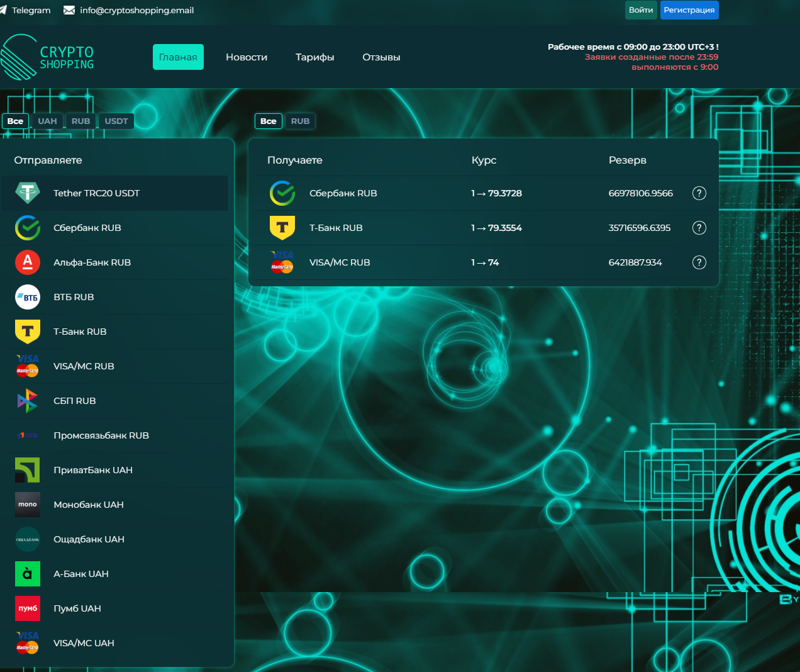Click the rate 1→74
The image size is (800, 672).
[x=485, y=262]
